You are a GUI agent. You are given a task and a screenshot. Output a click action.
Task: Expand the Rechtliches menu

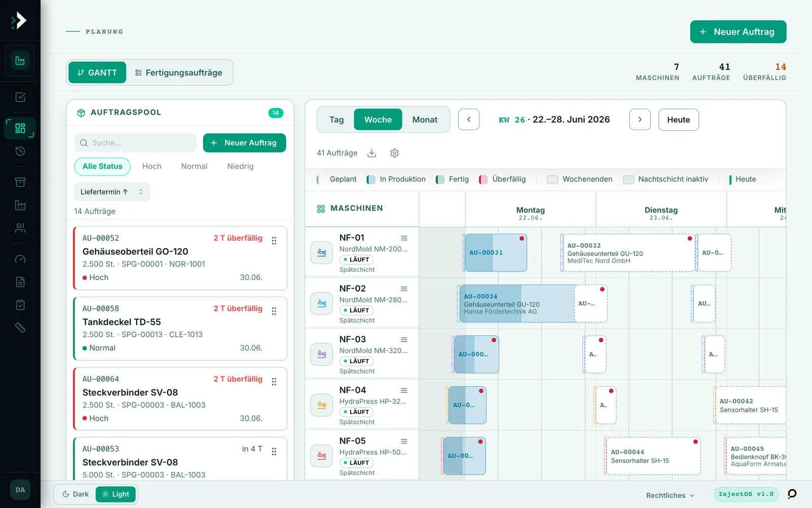670,495
